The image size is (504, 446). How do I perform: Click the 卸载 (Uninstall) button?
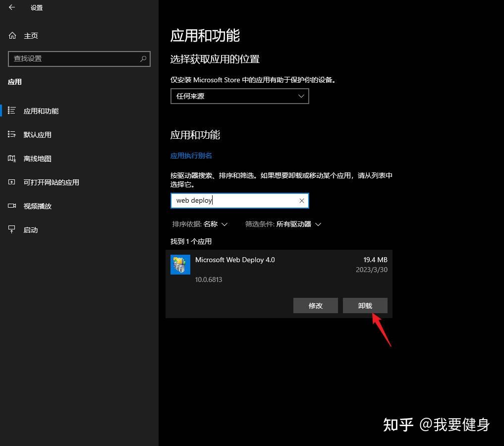point(365,305)
